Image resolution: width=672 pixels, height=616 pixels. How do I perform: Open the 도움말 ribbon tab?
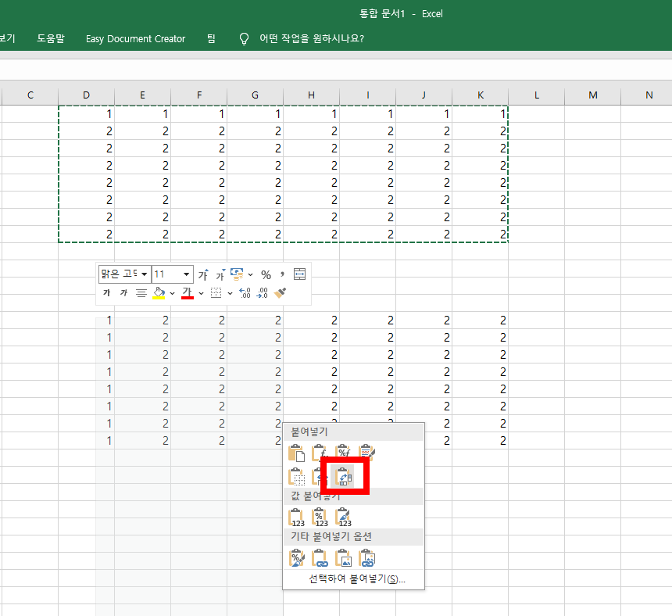51,38
